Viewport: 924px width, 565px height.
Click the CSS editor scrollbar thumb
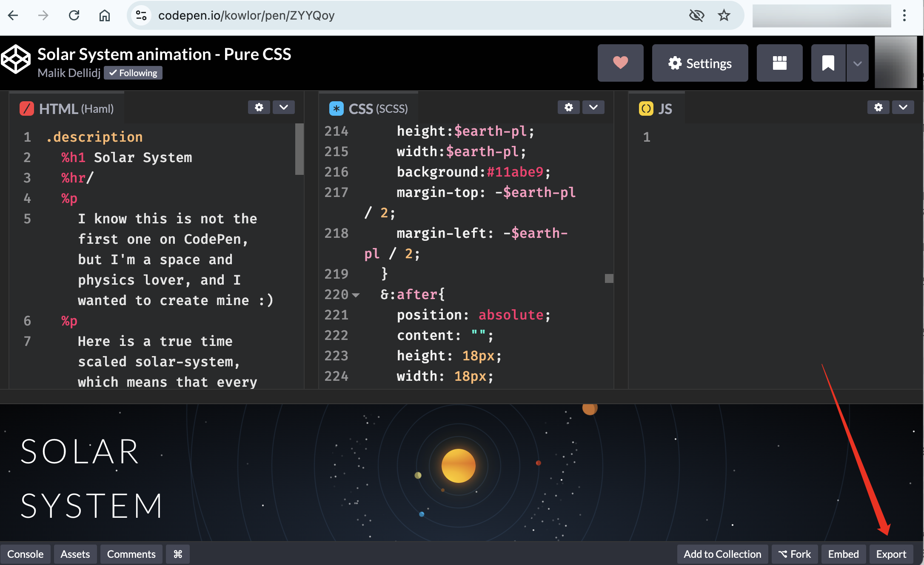pyautogui.click(x=609, y=278)
